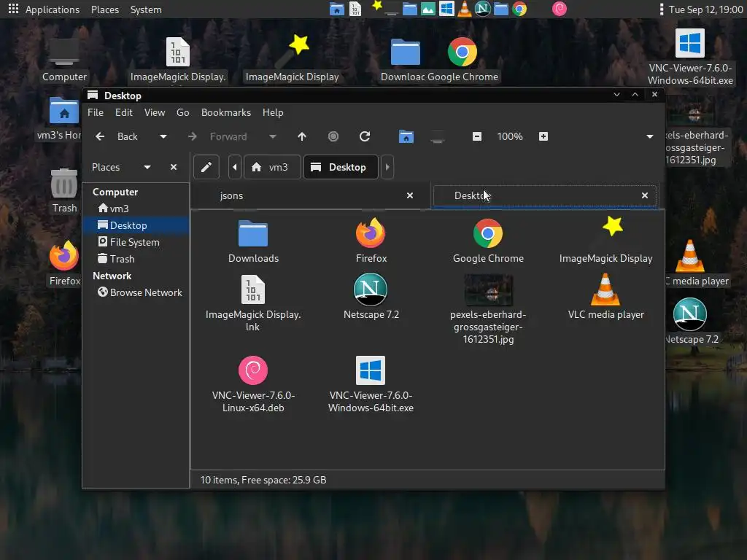Click status bar text 10 items, Free space
The width and height of the screenshot is (747, 560).
point(263,480)
